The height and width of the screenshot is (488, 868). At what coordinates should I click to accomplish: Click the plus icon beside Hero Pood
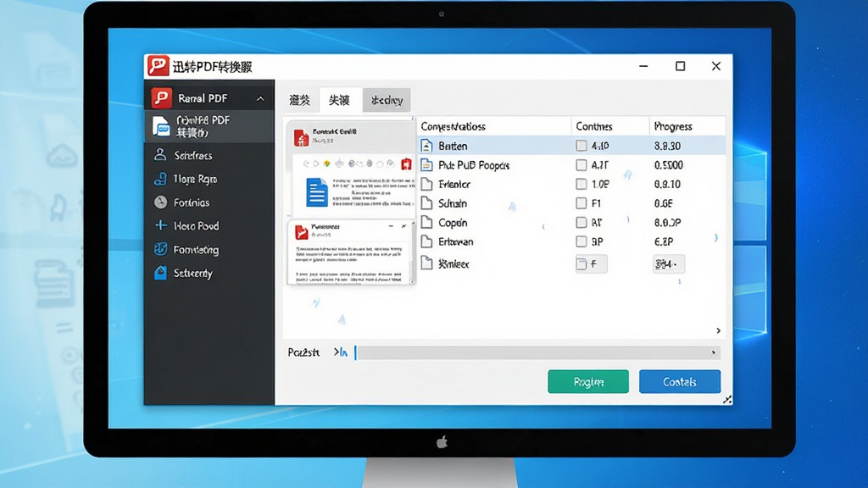[160, 225]
